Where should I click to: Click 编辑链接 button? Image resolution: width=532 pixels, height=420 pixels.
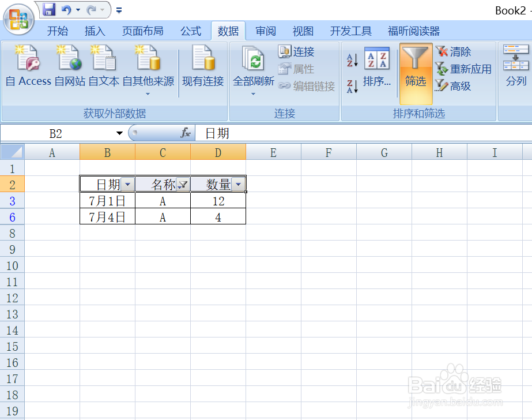pos(307,86)
